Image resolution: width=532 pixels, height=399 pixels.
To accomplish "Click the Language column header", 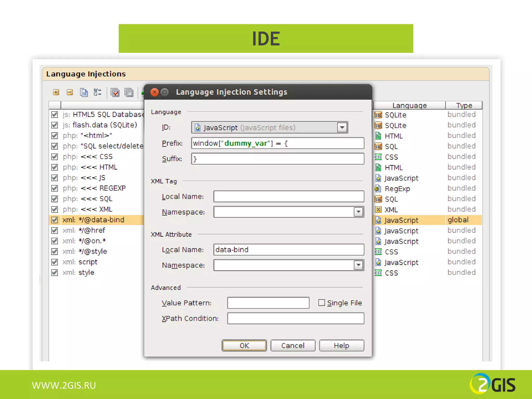I will click(x=409, y=105).
